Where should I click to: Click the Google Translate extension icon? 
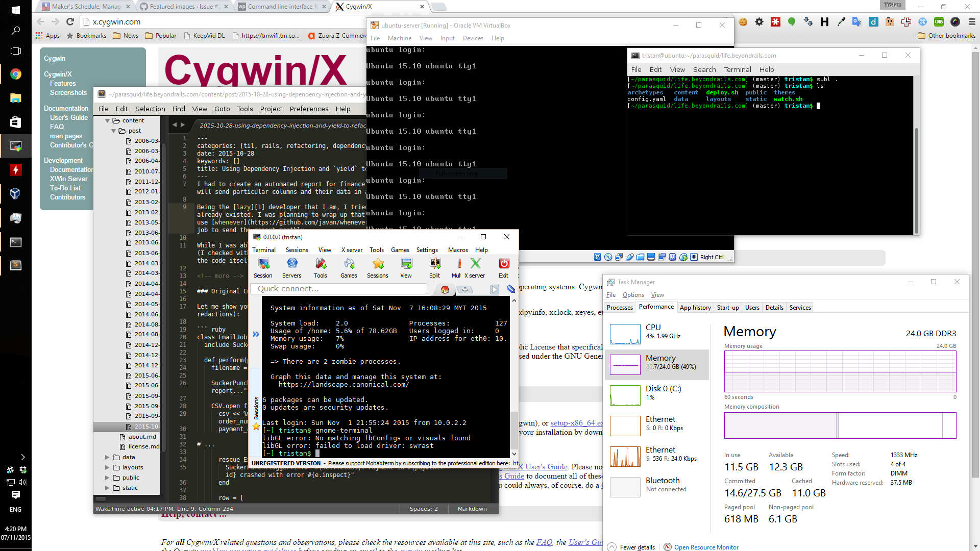tap(857, 22)
